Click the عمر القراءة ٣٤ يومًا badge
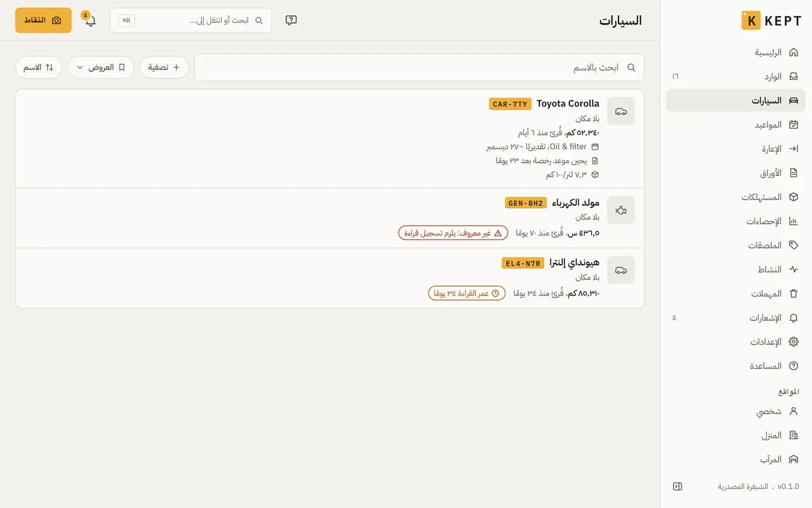Image resolution: width=812 pixels, height=508 pixels. point(467,293)
